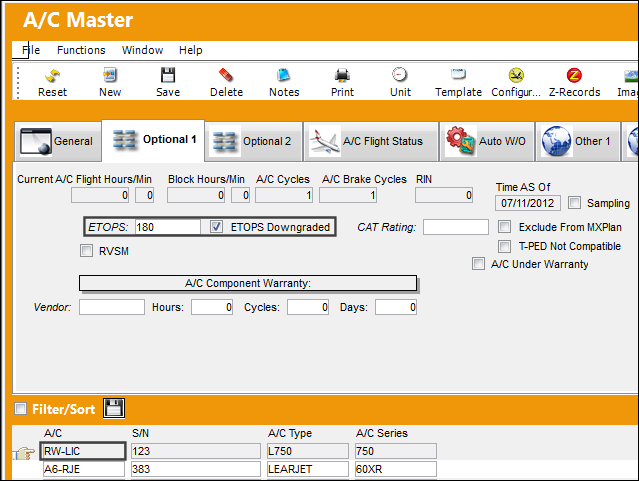The width and height of the screenshot is (639, 481).
Task: Open the Help menu
Action: click(191, 50)
